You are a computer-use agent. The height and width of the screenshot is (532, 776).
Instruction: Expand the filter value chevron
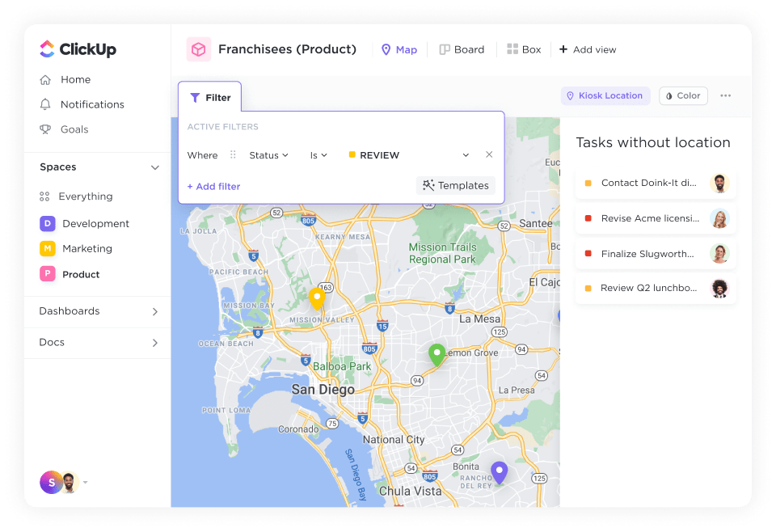coord(466,155)
